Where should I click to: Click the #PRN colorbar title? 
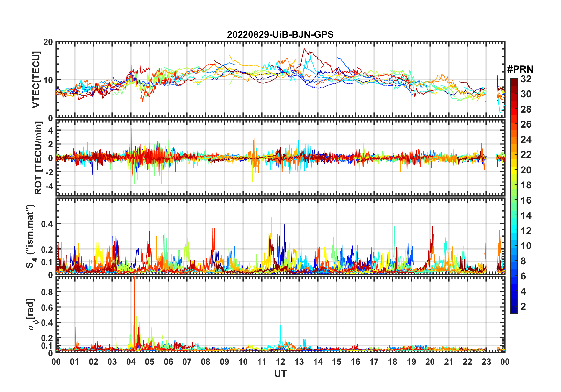[x=520, y=69]
